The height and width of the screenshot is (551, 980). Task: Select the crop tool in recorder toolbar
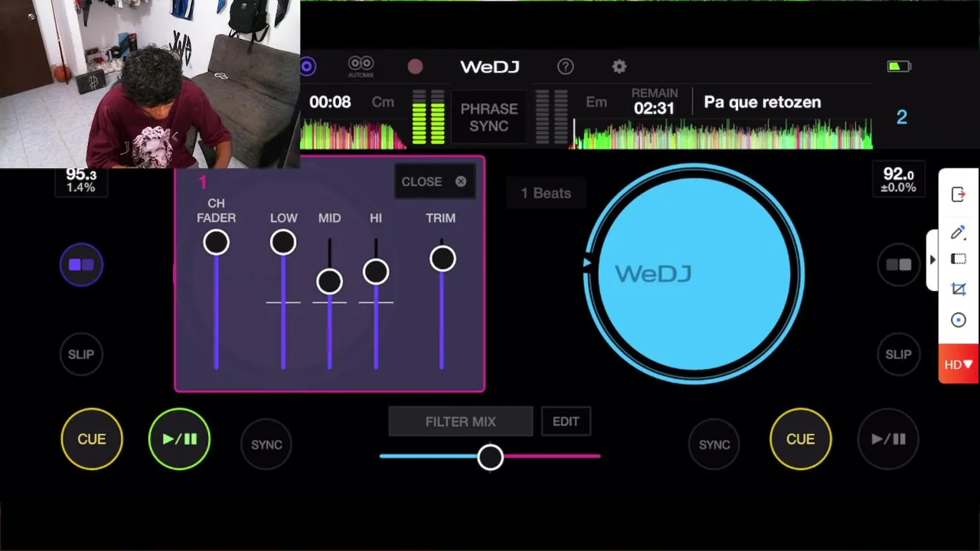(x=959, y=289)
